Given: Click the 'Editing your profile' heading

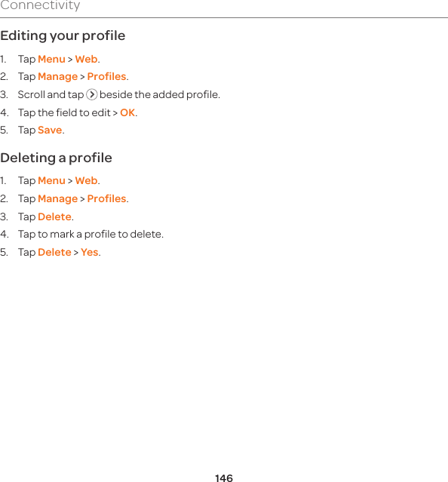Looking at the screenshot, I should (63, 36).
